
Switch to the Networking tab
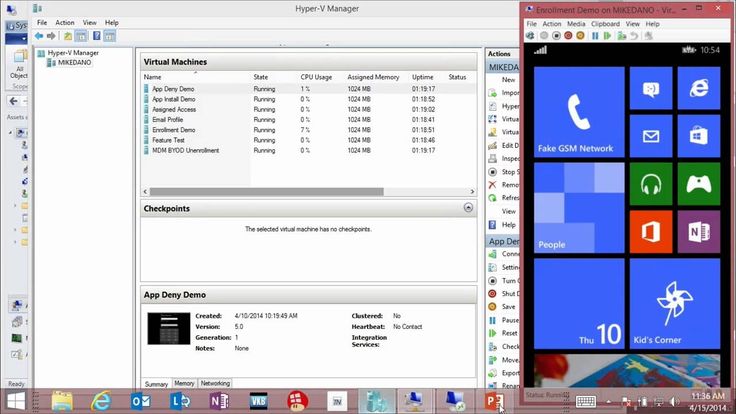[215, 383]
